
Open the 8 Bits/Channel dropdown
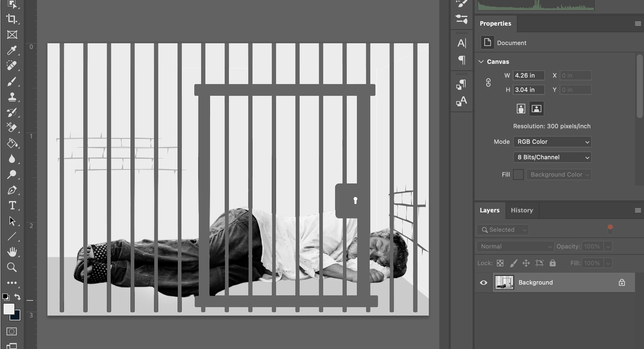pyautogui.click(x=552, y=157)
